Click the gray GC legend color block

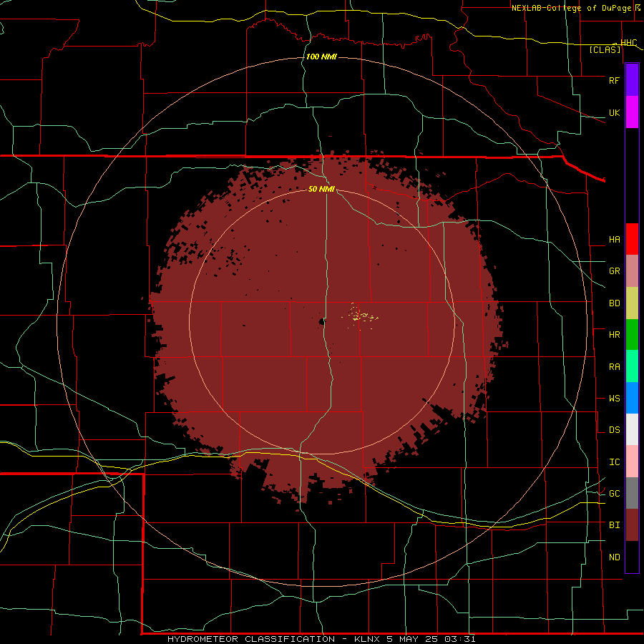[632, 493]
